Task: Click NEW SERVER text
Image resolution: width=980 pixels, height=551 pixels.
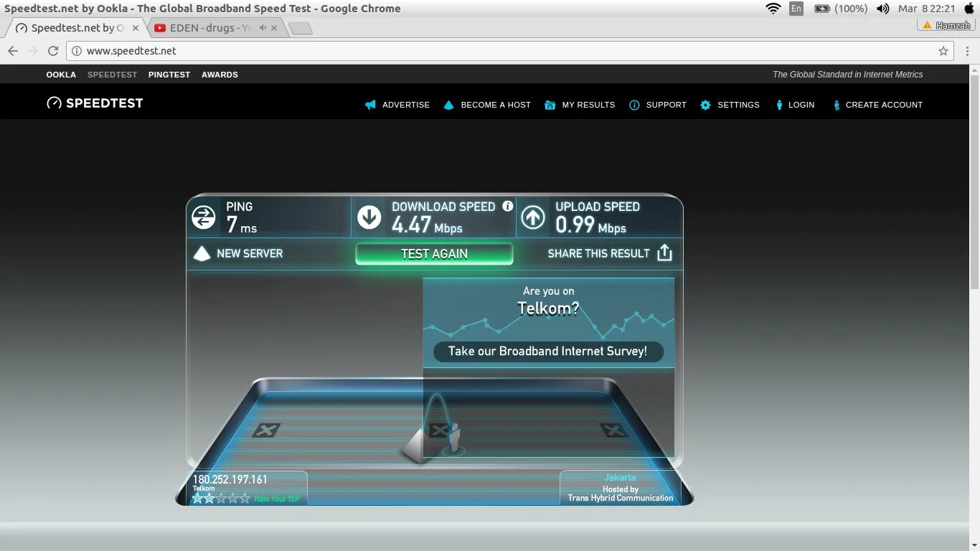Action: tap(250, 253)
